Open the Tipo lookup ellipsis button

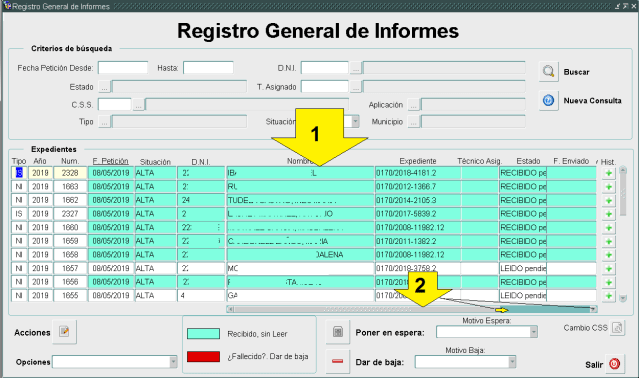coord(104,122)
